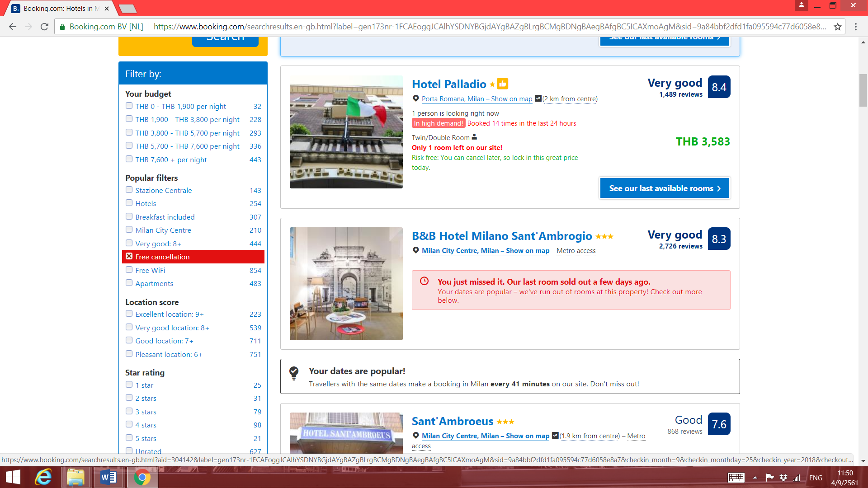
Task: Open Windows Start menu
Action: pos(13,477)
